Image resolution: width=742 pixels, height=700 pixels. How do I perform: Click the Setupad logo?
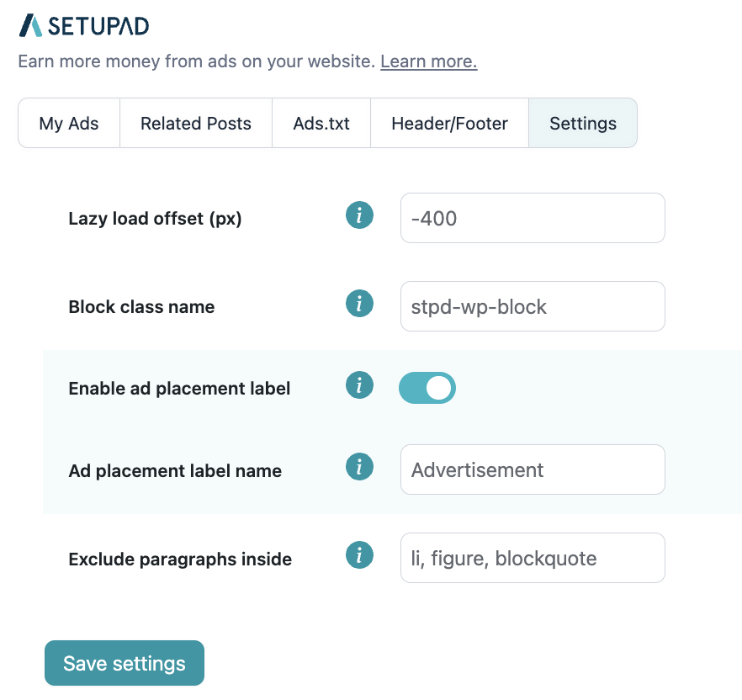coord(83,25)
